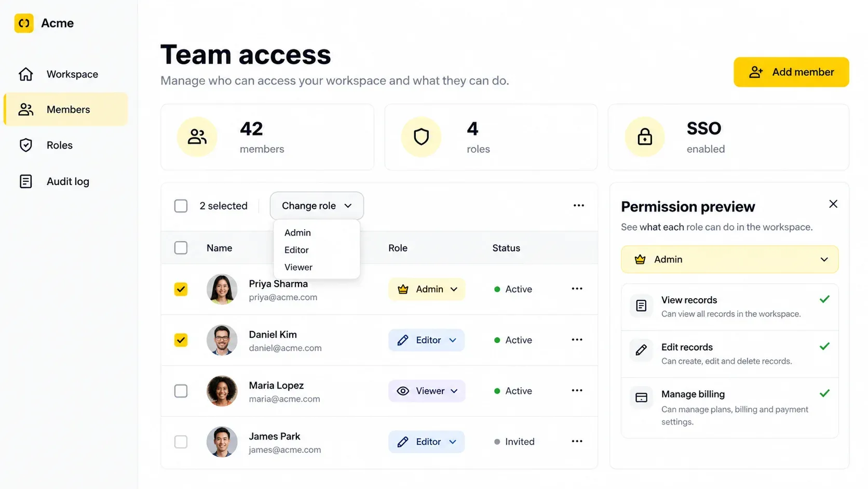868x489 pixels.
Task: Go to Workspace in the sidebar
Action: pos(66,74)
